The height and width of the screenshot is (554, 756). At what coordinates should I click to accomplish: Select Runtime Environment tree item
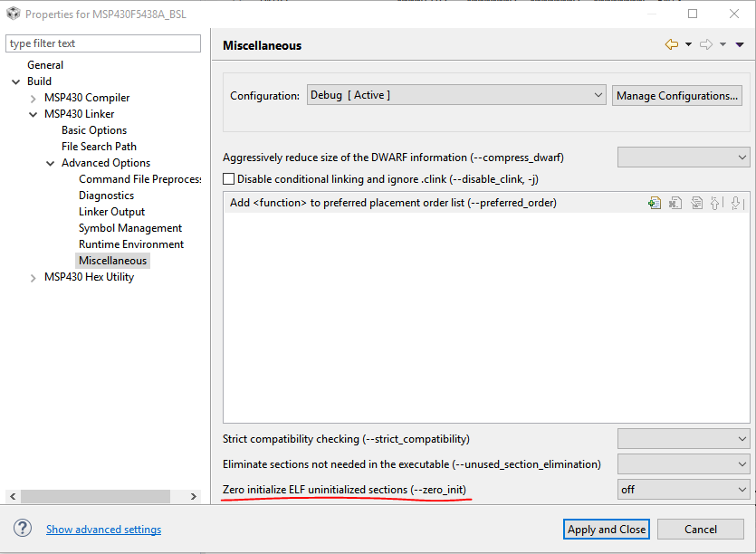[131, 244]
